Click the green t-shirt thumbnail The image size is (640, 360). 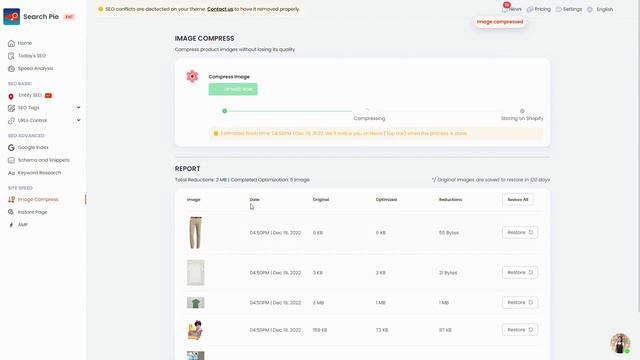(x=196, y=303)
